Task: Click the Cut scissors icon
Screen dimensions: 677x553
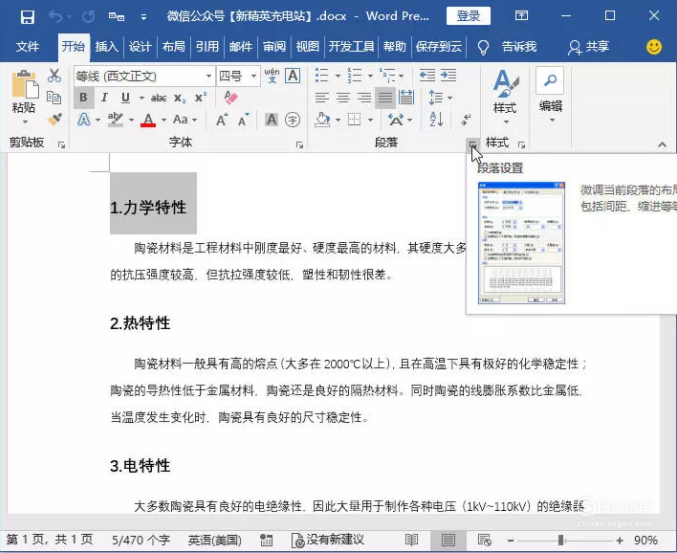Action: [54, 76]
